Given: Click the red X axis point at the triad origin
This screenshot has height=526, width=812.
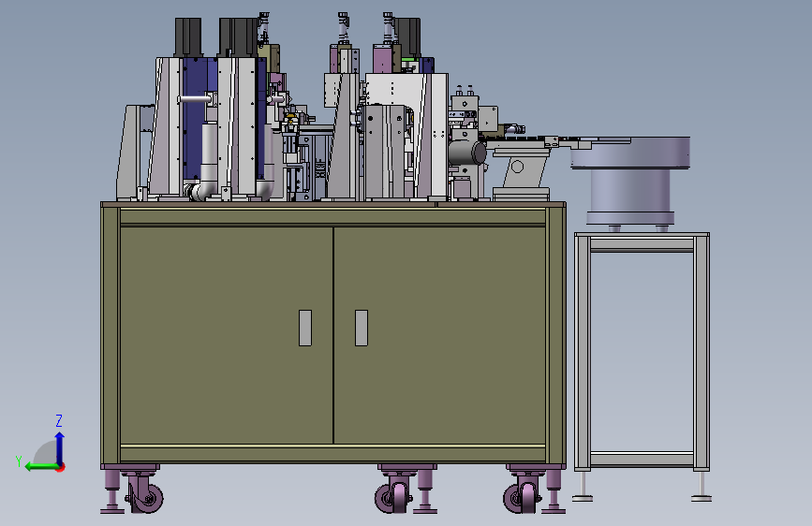Looking at the screenshot, I should pyautogui.click(x=61, y=468).
